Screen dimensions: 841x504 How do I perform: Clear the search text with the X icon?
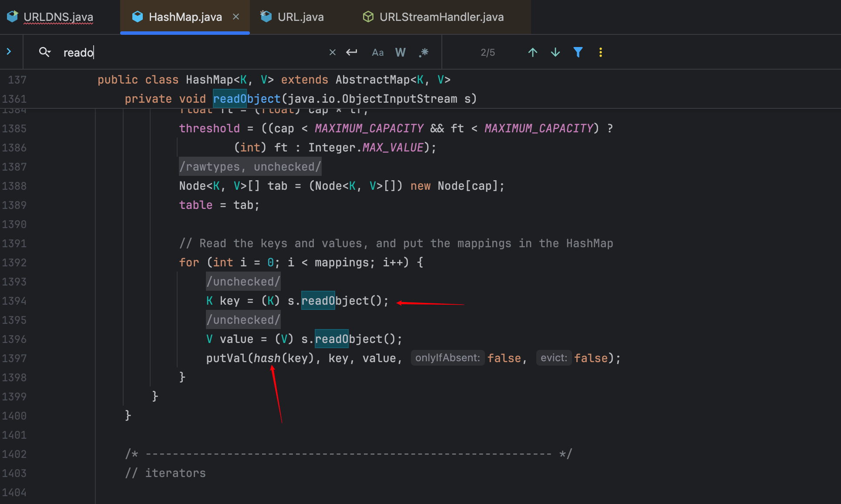pos(333,52)
